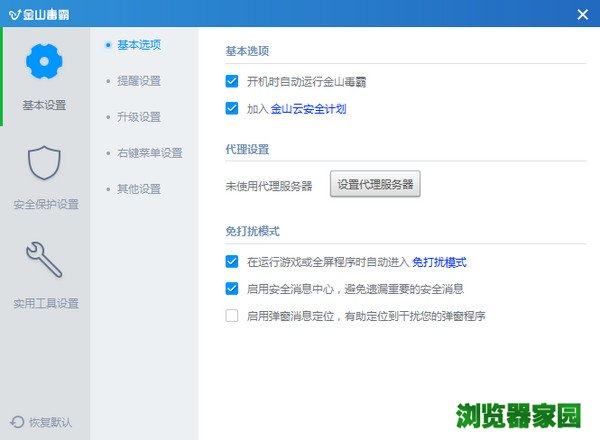Click the 开机时自动运行金山毒霸 label text
This screenshot has width=600, height=440.
[307, 82]
